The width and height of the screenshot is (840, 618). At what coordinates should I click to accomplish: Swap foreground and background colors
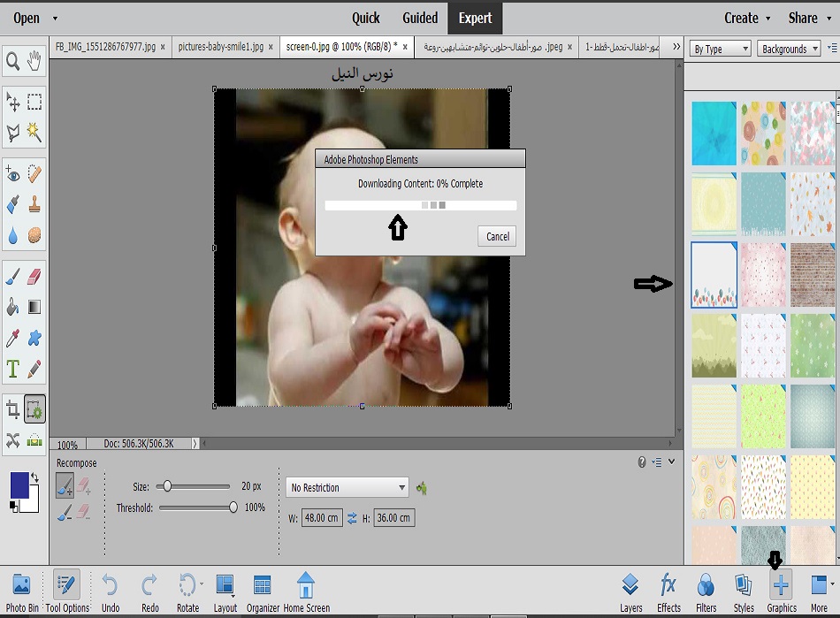click(34, 478)
